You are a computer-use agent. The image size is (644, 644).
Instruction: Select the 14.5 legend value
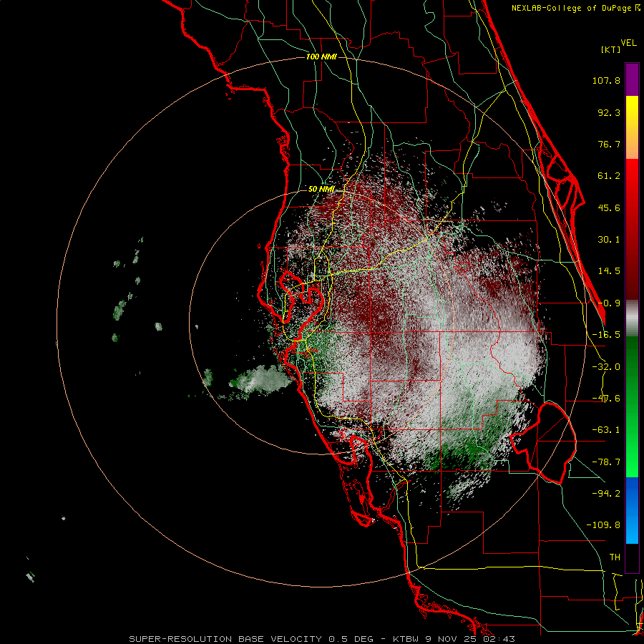point(609,271)
